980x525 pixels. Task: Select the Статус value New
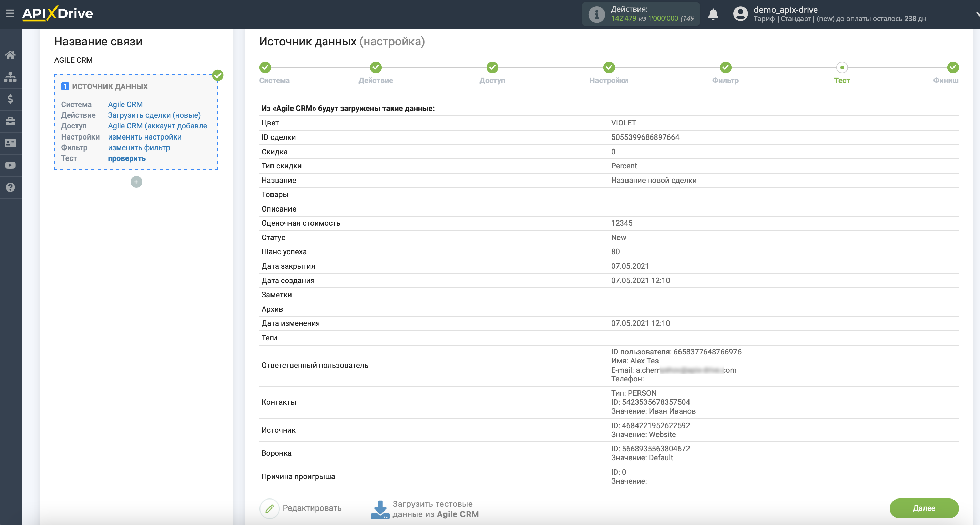(619, 237)
